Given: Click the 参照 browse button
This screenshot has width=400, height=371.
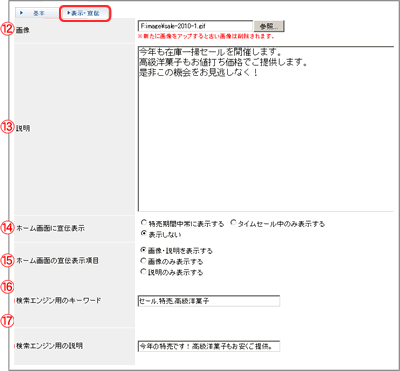Looking at the screenshot, I should pos(269,26).
